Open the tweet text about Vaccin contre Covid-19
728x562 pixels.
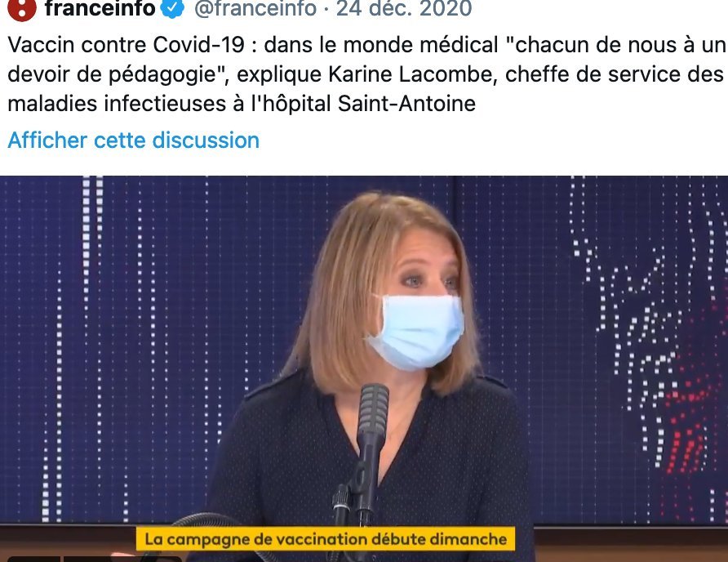pos(366,74)
